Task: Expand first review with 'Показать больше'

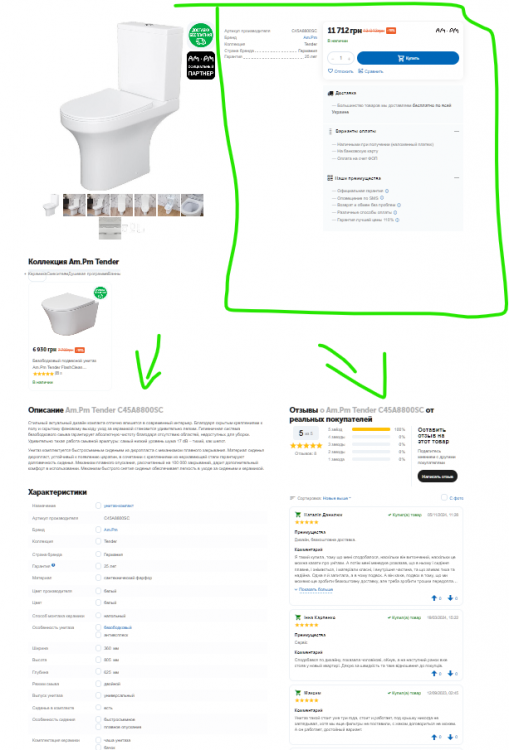Action: (x=314, y=589)
